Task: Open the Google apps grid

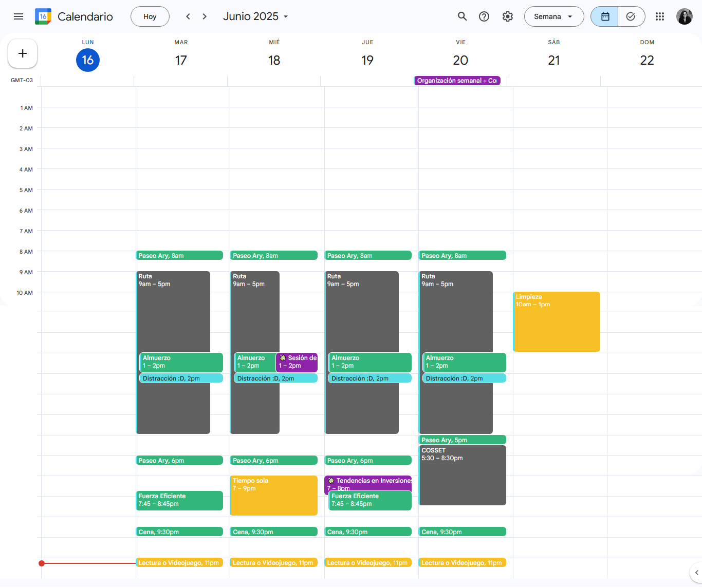Action: (x=660, y=16)
